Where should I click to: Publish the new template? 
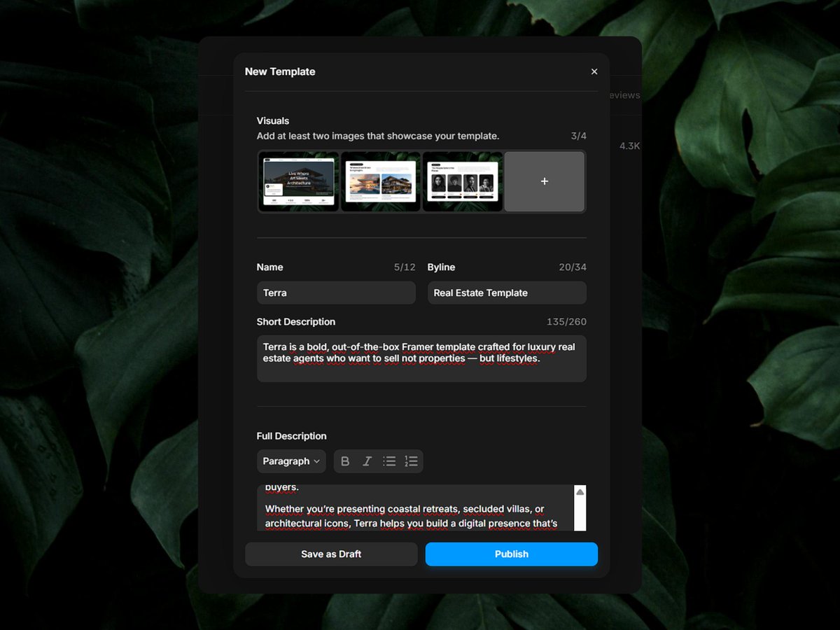(512, 554)
